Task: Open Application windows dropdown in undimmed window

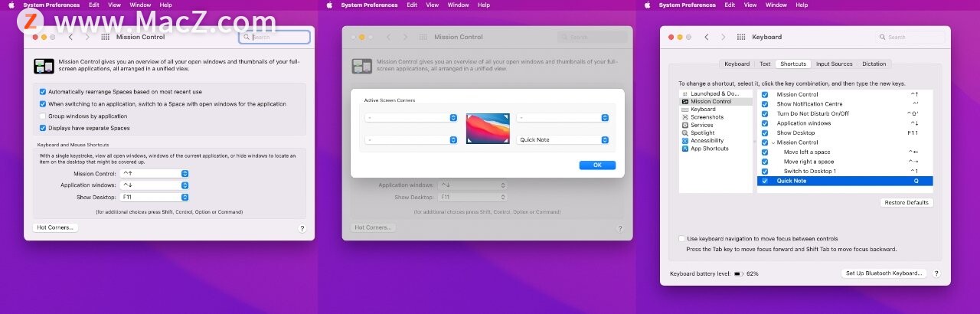Action: [x=154, y=185]
